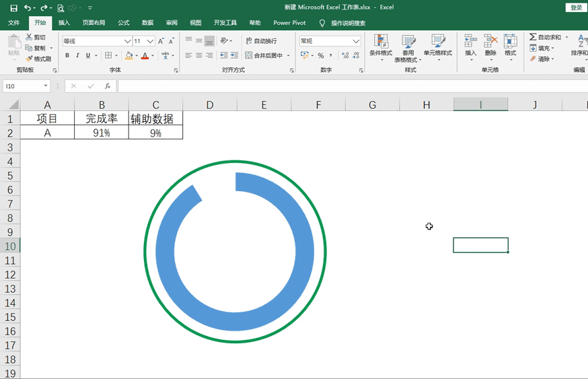Open the File (文件) tab
Screen dimensions: 588x379
(x=14, y=22)
